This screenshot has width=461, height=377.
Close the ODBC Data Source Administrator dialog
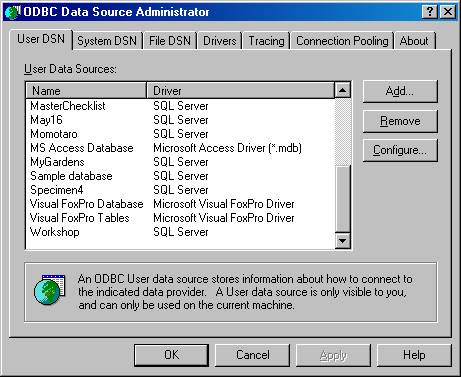tap(448, 12)
